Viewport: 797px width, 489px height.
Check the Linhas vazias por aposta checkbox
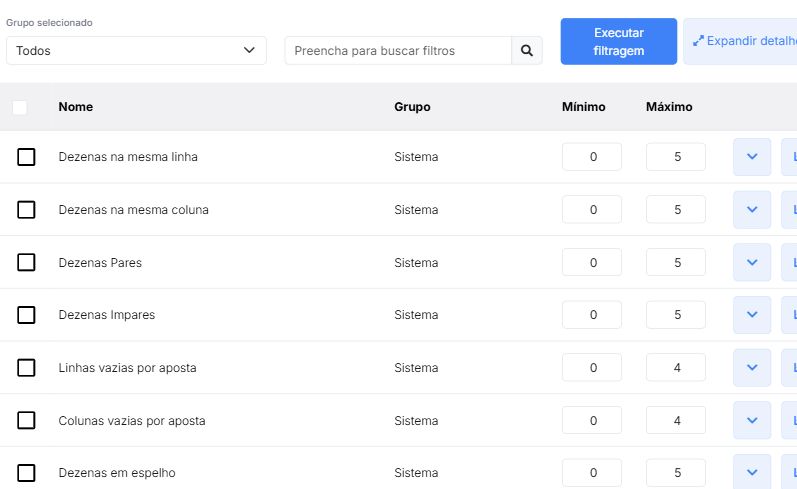pyautogui.click(x=26, y=368)
